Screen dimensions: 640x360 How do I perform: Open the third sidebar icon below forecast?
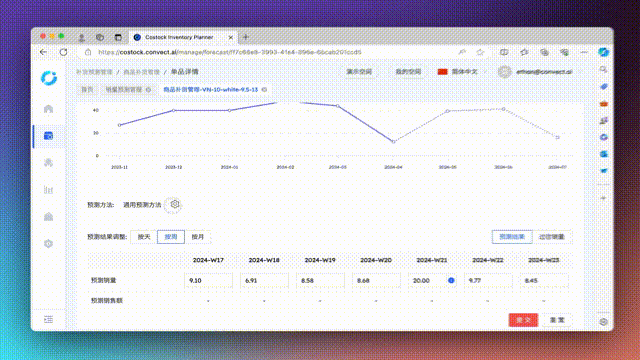click(x=49, y=162)
